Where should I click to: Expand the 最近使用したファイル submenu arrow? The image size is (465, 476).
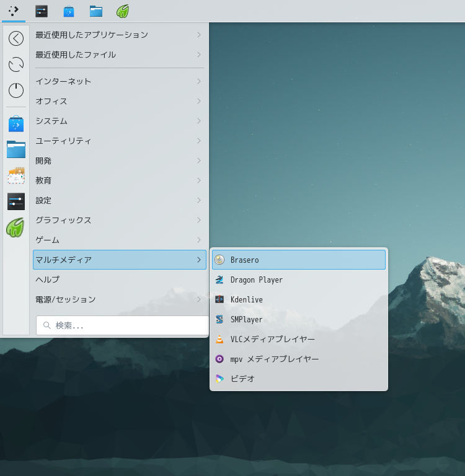point(199,55)
